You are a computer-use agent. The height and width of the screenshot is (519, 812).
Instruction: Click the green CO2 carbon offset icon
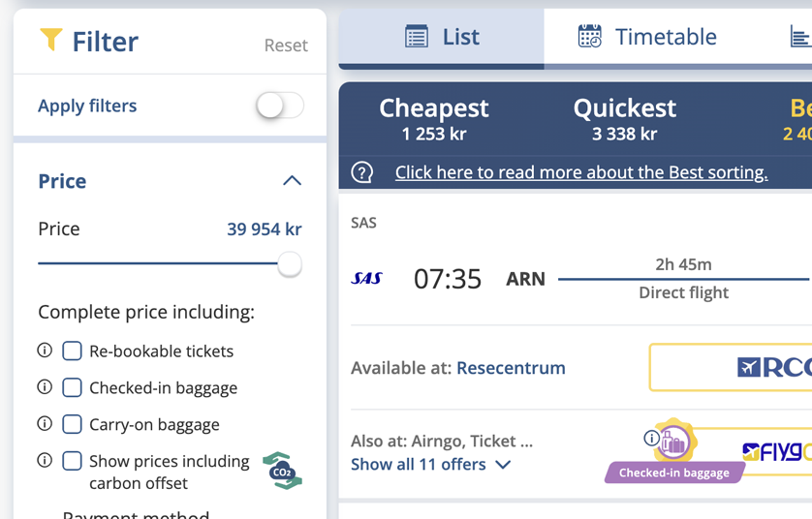click(x=282, y=471)
